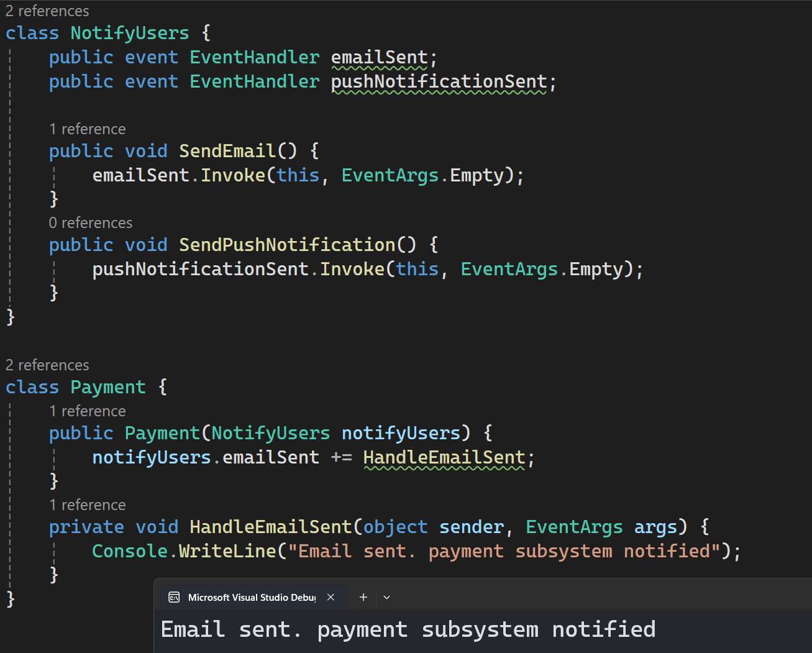Image resolution: width=812 pixels, height=653 pixels.
Task: Open the terminal profile dropdown chevron
Action: [x=386, y=597]
